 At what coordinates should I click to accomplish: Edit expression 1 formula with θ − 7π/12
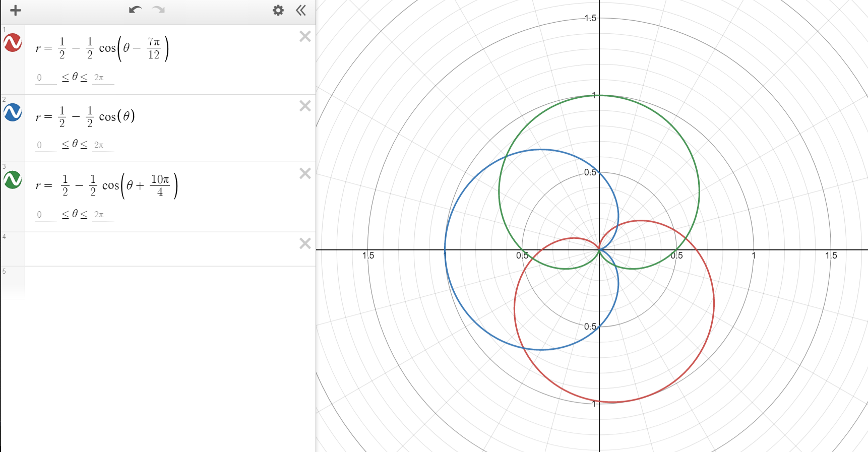(102, 48)
